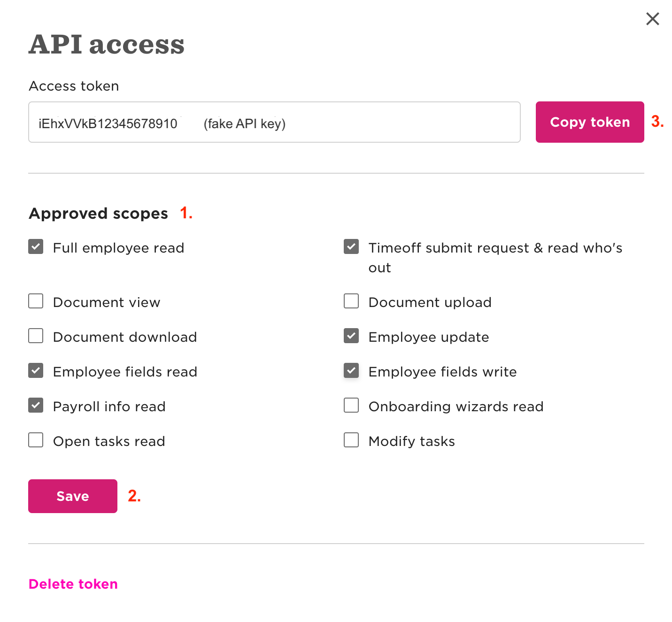
Task: Close the API access dialog
Action: 652,19
